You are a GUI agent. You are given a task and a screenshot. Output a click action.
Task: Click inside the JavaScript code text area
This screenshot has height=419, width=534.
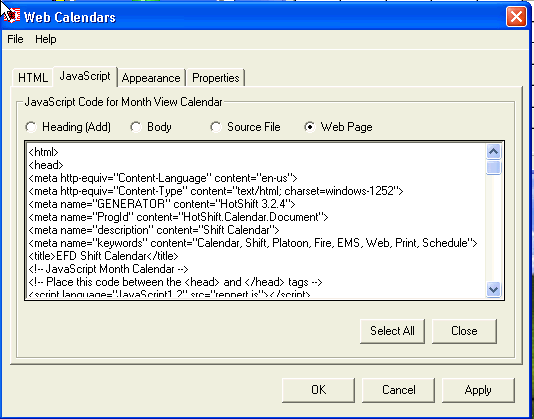pos(256,220)
